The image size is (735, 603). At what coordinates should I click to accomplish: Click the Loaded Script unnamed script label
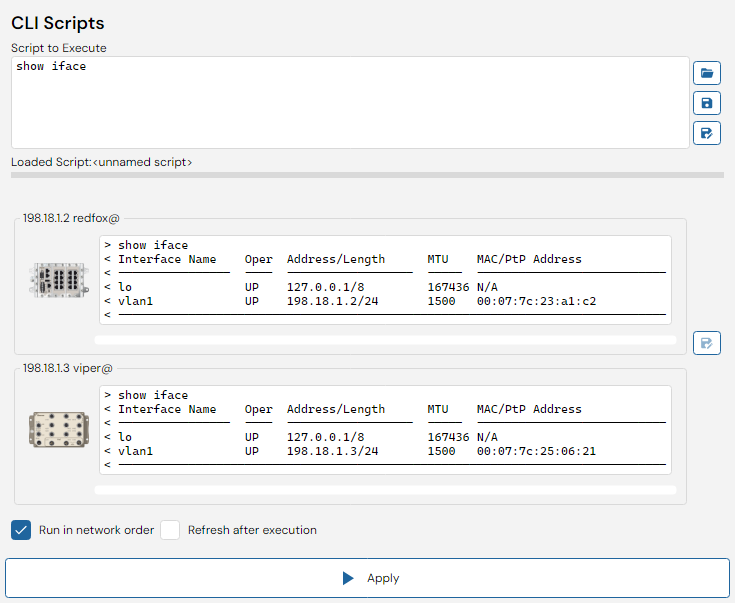point(102,162)
